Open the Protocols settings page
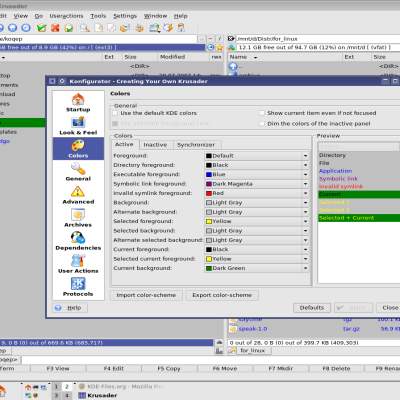 [78, 287]
